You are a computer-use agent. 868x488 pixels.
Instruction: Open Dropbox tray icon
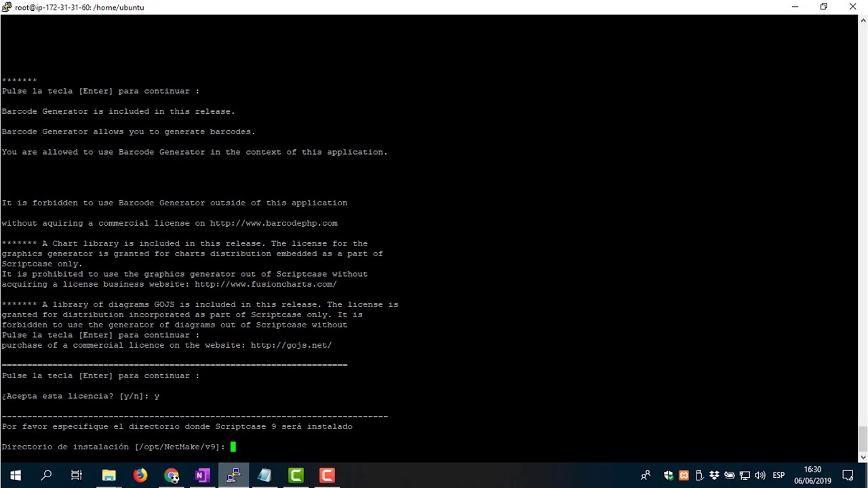(x=715, y=475)
